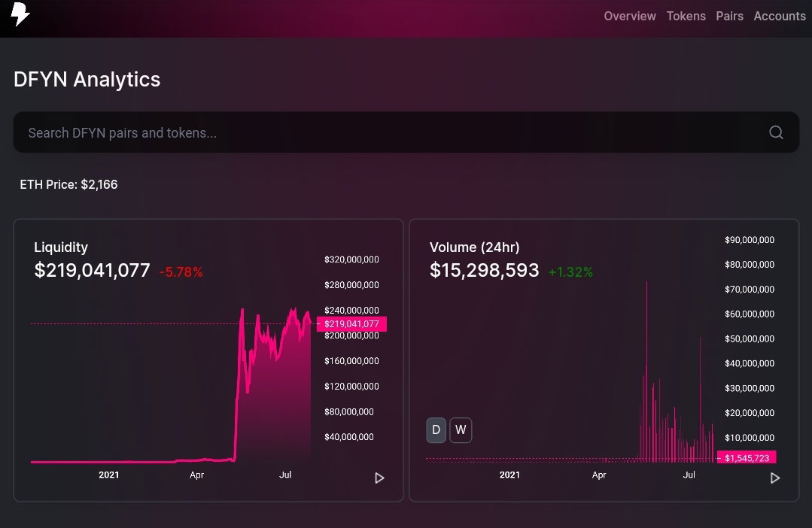Viewport: 812px width, 528px height.
Task: Click the tallest volume spike bar
Action: tap(646, 372)
